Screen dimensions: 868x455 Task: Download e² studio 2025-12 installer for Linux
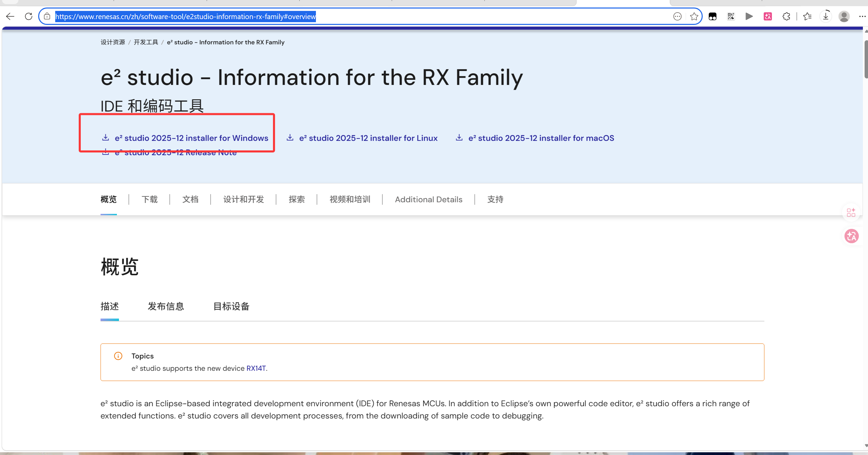click(x=368, y=138)
